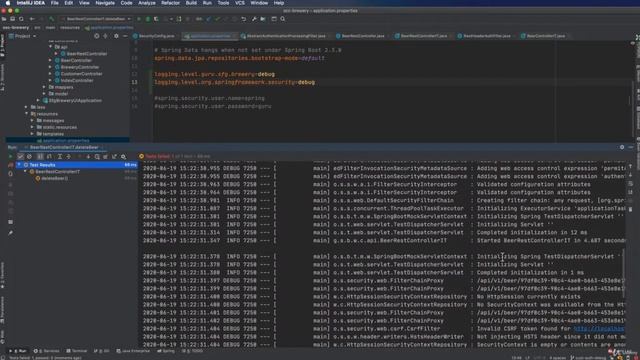
Task: Collapse the BeerRestControllerIT test node
Action: coord(25,172)
